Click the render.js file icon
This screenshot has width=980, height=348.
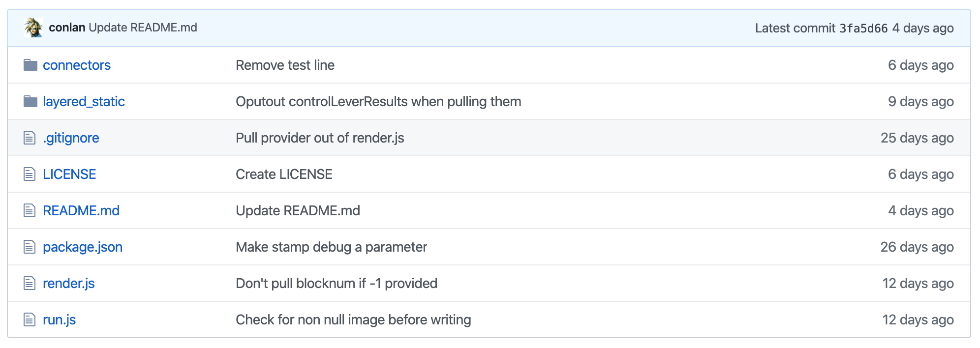30,283
